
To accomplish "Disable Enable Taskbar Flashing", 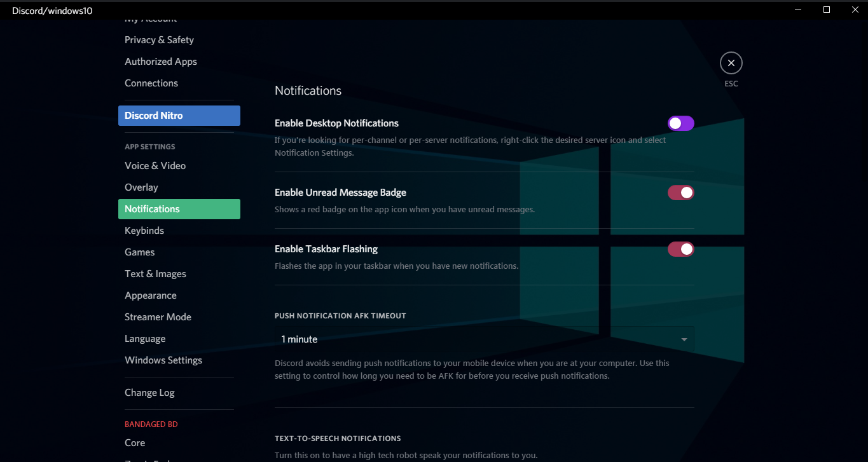I will tap(680, 248).
